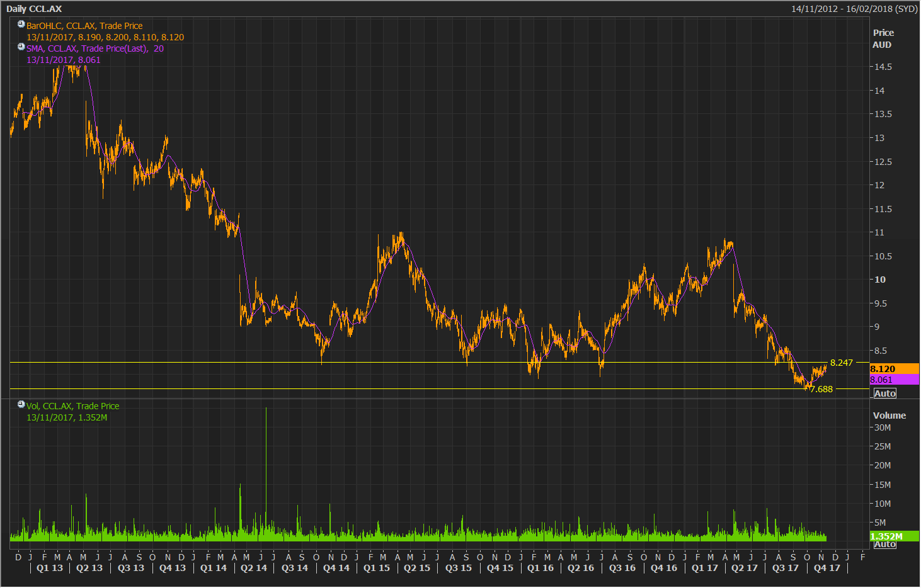Screen dimensions: 921x588
Task: Click the clock icon beside SMA legend
Action: coord(21,47)
